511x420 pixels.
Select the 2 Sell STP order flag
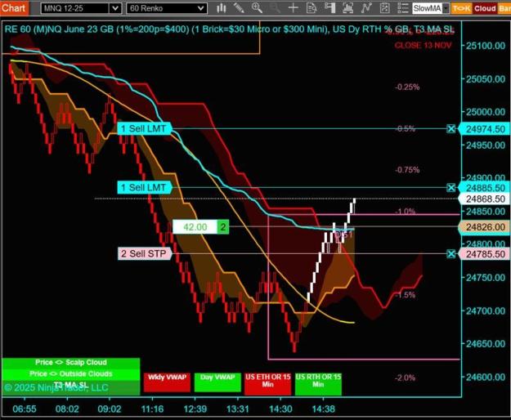[x=144, y=253]
